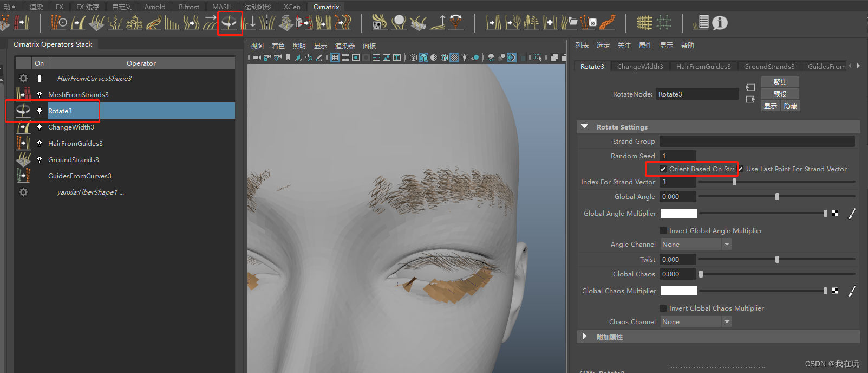Click 预设 button
The width and height of the screenshot is (868, 373).
tap(780, 94)
